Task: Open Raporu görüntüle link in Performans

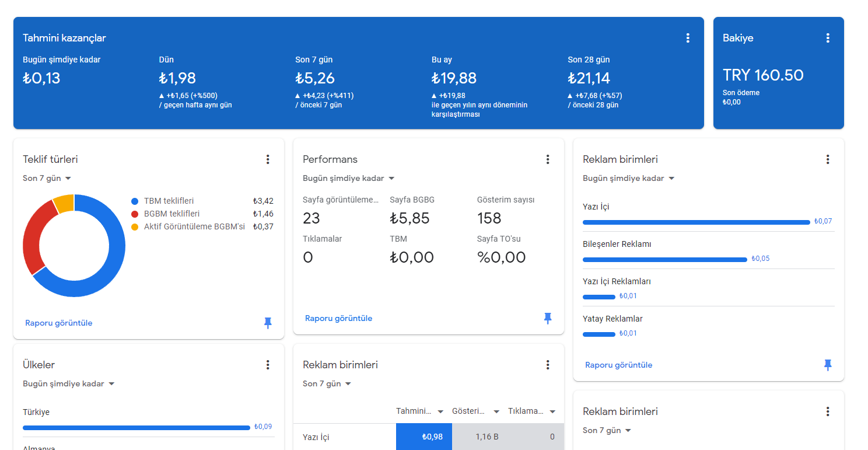Action: click(x=339, y=318)
